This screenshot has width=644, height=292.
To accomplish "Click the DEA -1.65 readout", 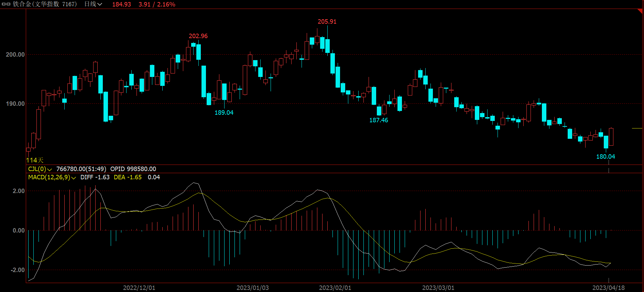I will 128,177.
